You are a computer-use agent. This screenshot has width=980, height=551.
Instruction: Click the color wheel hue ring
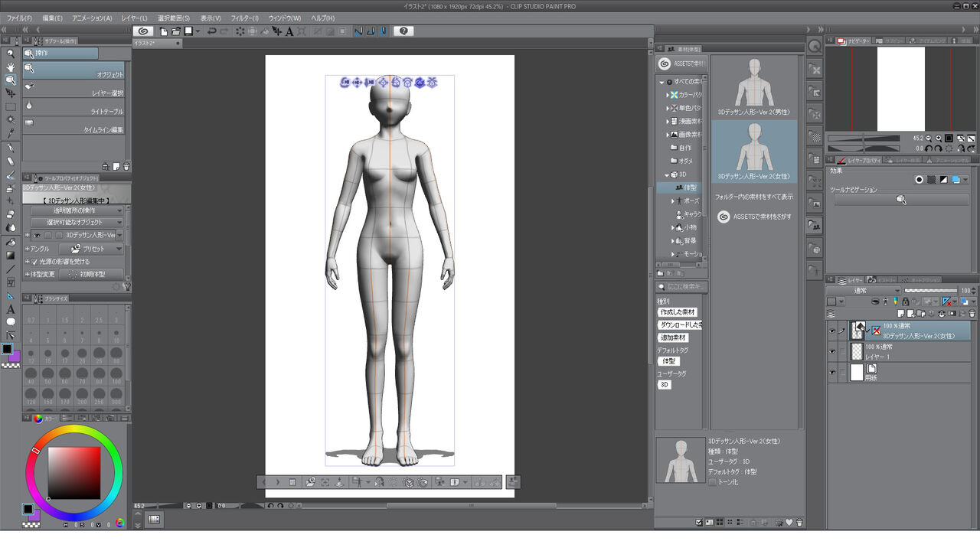click(74, 431)
